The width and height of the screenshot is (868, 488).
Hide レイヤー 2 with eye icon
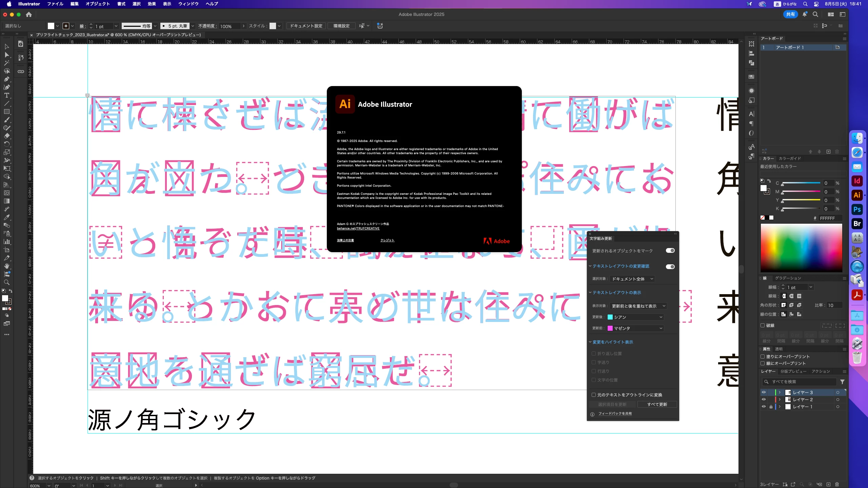coord(764,400)
